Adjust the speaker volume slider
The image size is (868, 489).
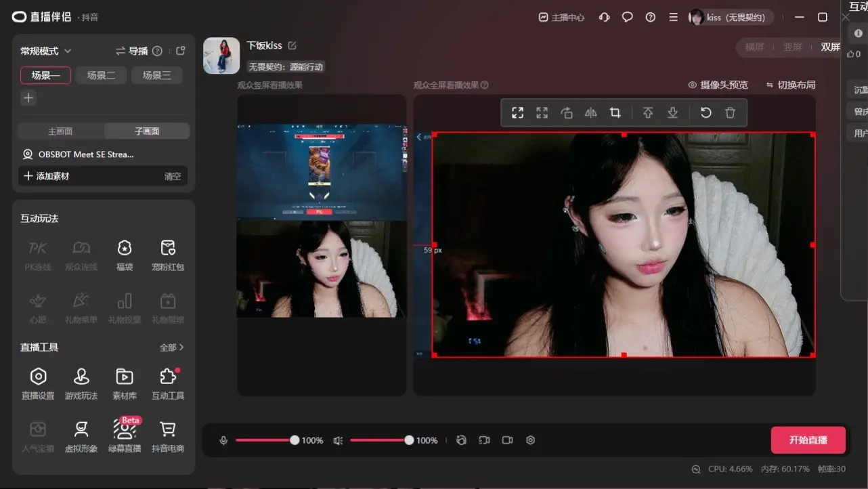[x=381, y=440]
